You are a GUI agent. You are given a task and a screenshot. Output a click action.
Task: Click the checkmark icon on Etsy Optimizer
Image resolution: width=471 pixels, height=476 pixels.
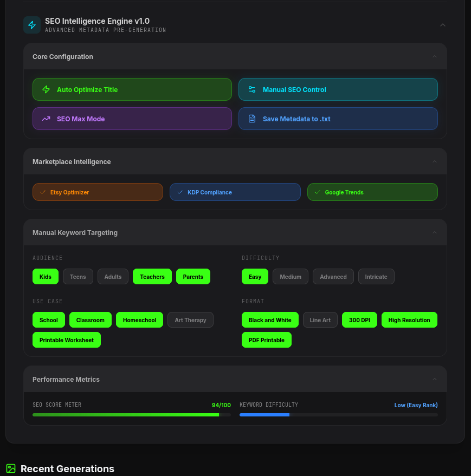pos(43,192)
